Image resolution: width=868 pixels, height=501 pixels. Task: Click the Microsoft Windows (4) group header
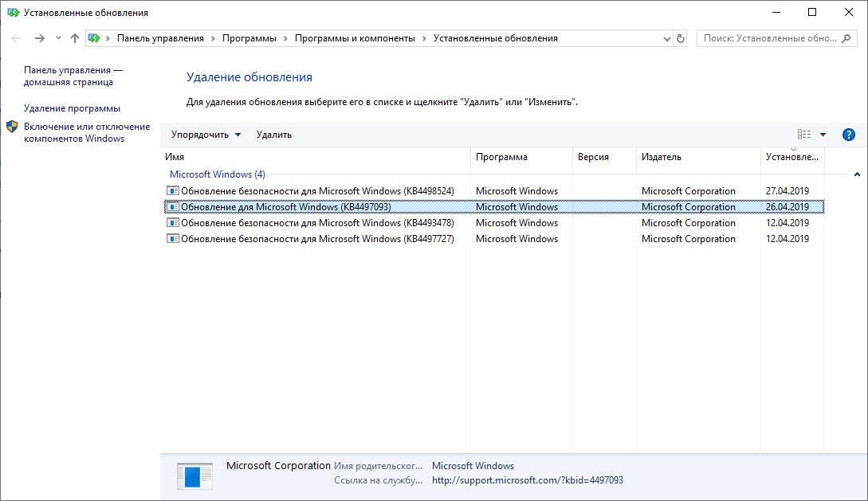[218, 174]
